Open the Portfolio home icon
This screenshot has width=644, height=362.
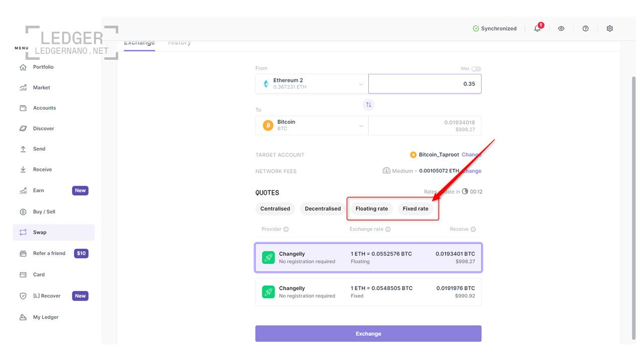23,67
